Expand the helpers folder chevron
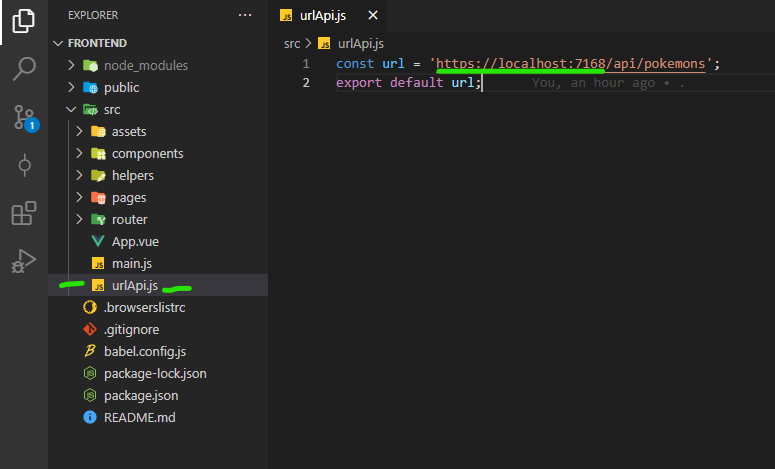The image size is (775, 469). (79, 175)
